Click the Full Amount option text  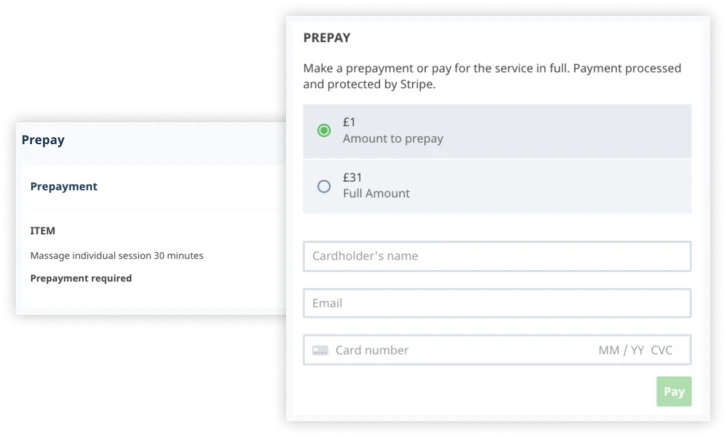pos(376,194)
